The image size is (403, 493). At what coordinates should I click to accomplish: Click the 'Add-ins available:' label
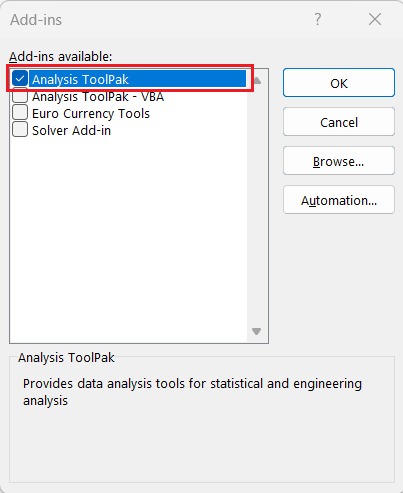tap(60, 56)
